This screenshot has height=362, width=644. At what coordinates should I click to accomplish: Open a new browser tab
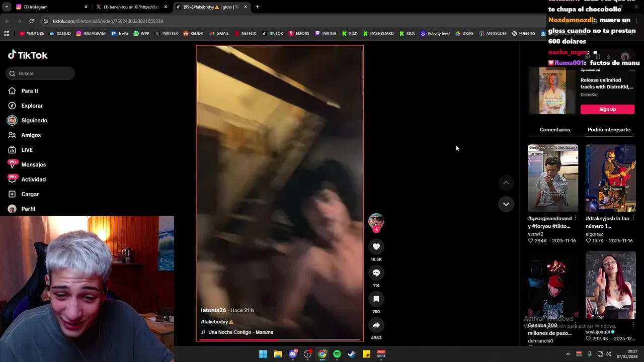258,7
